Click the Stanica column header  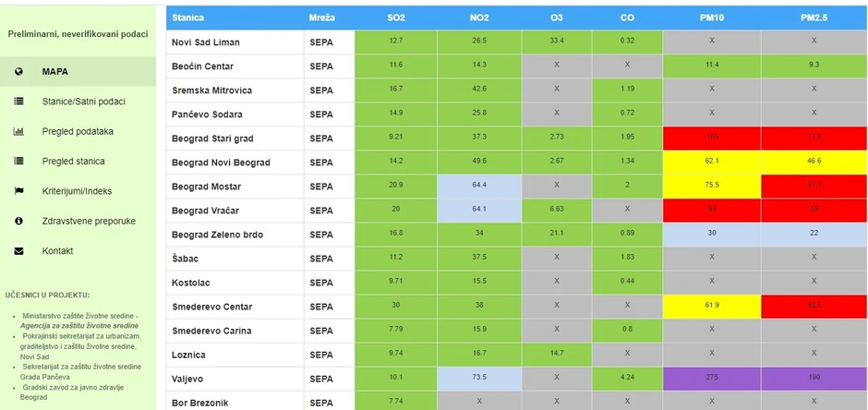point(188,18)
